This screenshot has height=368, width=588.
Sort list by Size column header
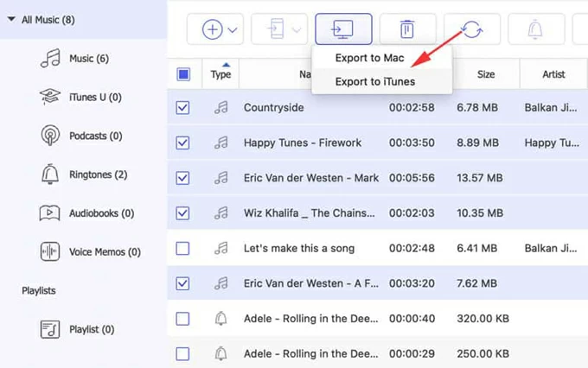pos(486,74)
